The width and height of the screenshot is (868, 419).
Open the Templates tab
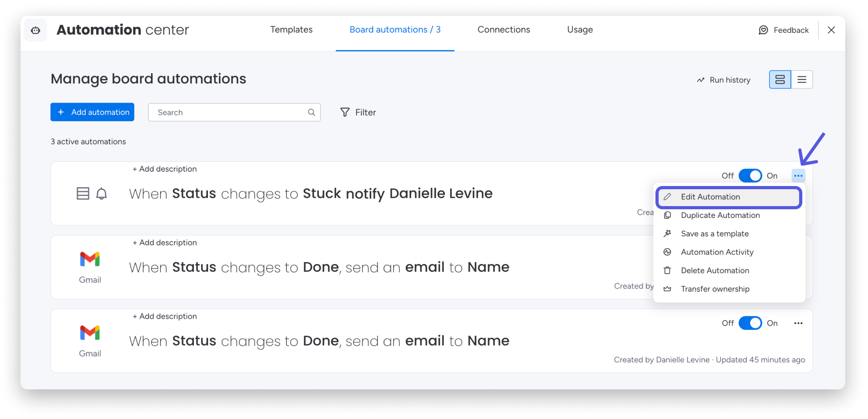click(x=291, y=30)
